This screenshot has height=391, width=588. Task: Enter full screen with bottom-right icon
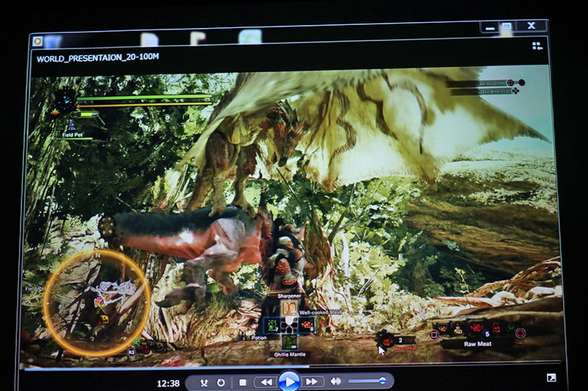tap(551, 378)
